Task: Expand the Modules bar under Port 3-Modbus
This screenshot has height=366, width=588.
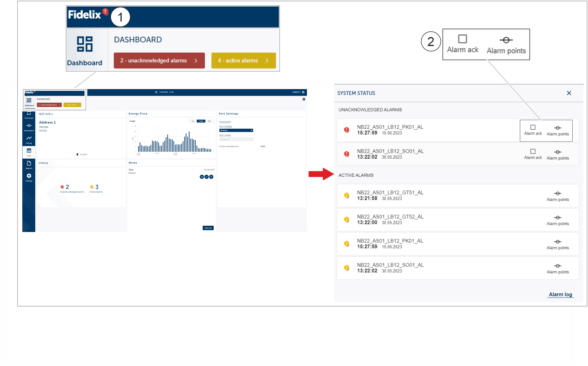Action: 236,130
